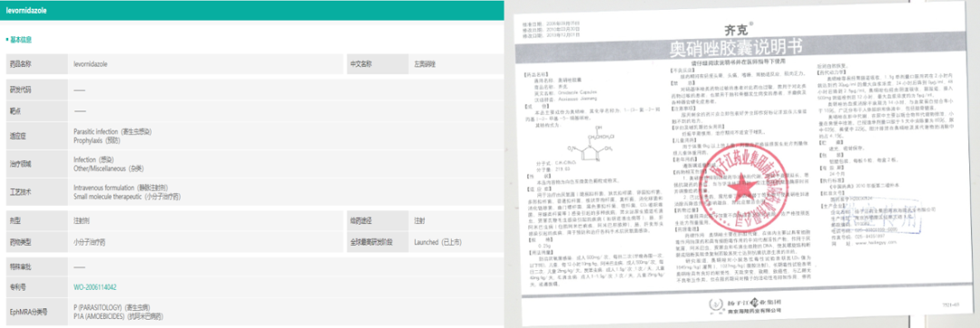Select Intravenous formulation technology text
Viewport: 980px width, 328px height.
coord(121,187)
